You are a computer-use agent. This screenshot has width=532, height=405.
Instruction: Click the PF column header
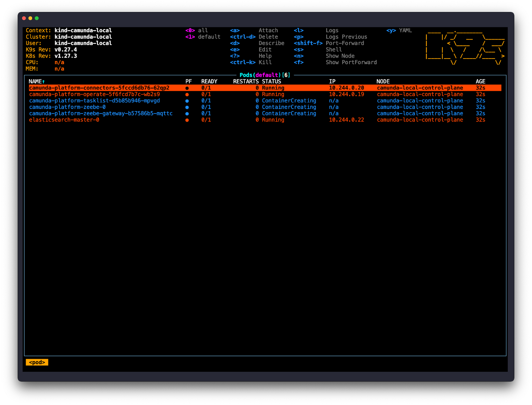[x=189, y=81]
